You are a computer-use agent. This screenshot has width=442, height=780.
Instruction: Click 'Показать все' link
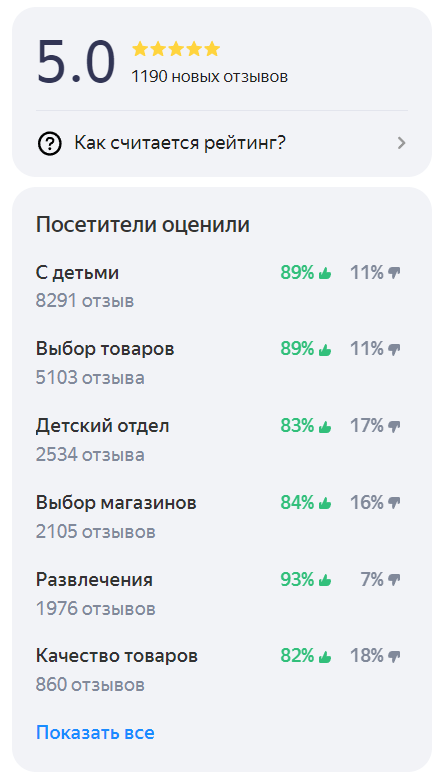(x=95, y=732)
